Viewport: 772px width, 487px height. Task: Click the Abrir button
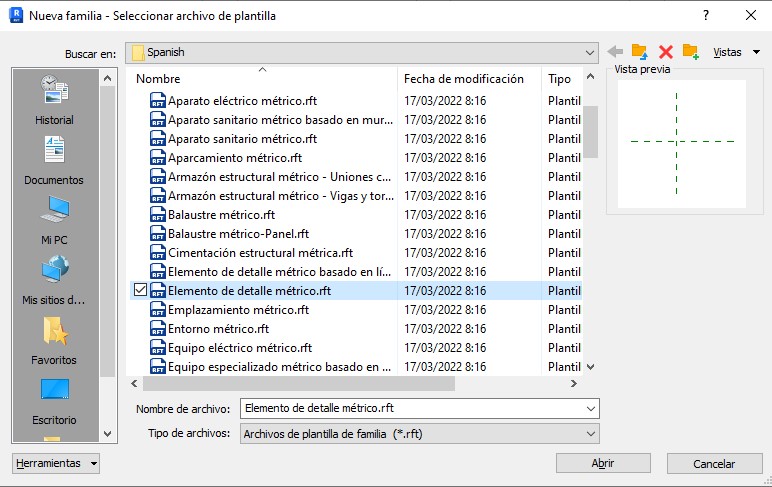tap(603, 464)
